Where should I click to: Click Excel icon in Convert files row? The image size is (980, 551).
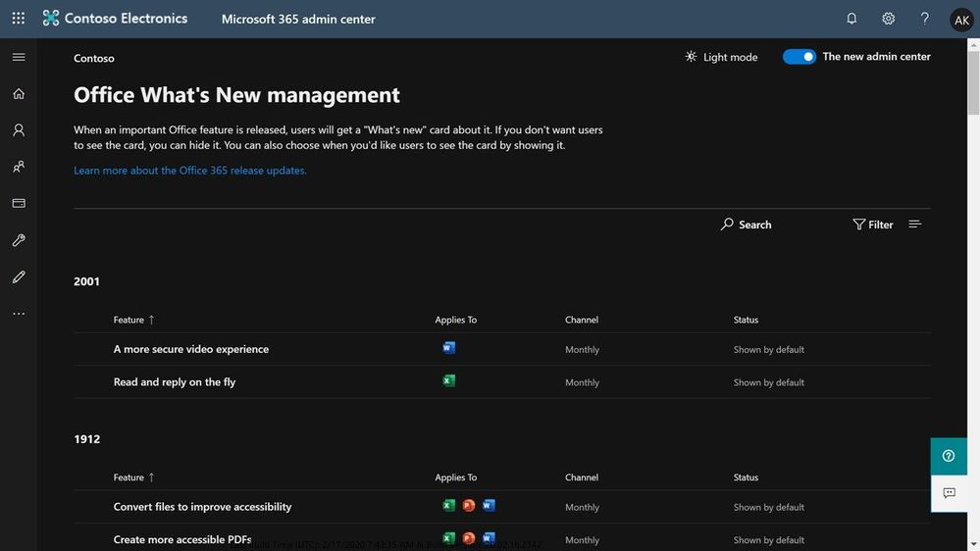coord(448,505)
